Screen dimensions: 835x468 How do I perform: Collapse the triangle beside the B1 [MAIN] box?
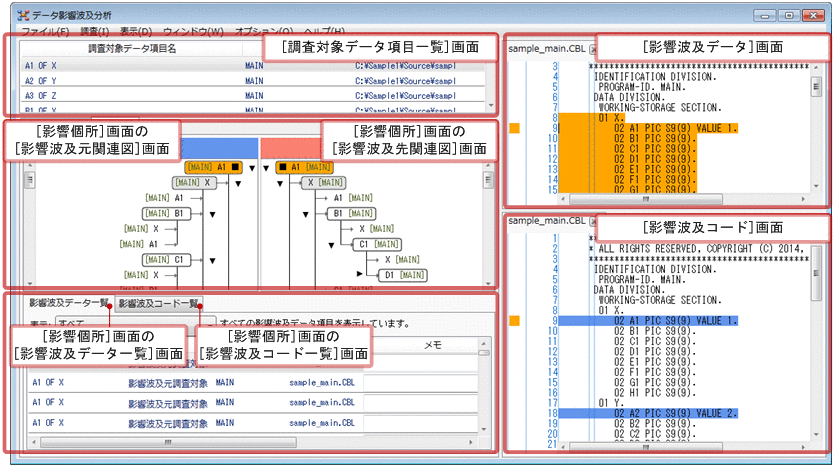click(305, 215)
